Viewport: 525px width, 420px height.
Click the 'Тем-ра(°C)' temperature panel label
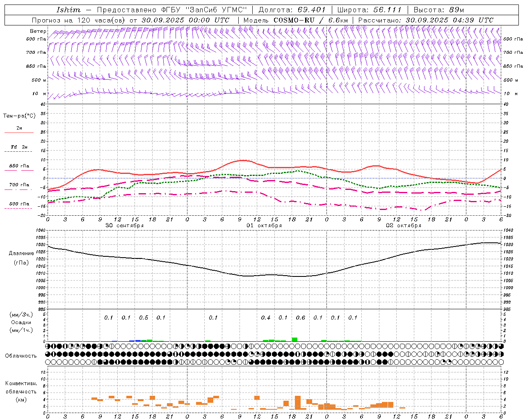(19, 116)
